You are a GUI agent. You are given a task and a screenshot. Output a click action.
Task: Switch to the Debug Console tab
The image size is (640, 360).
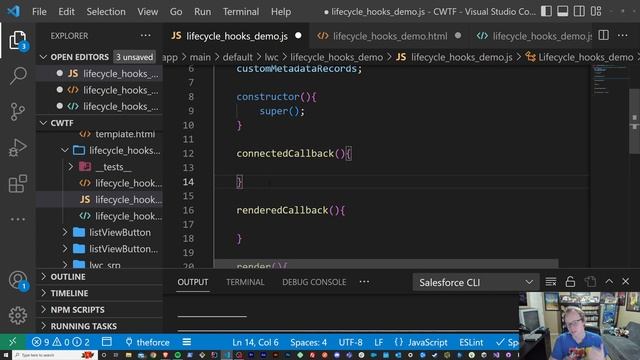click(314, 282)
